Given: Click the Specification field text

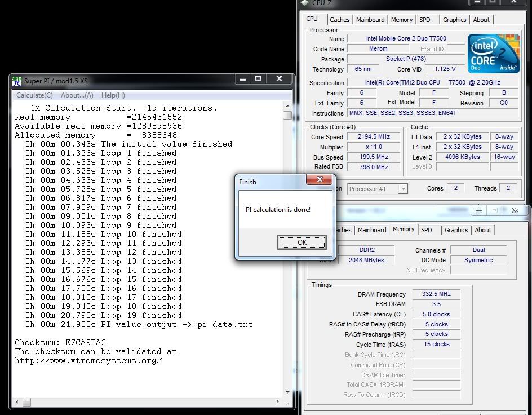Looking at the screenshot, I should [x=433, y=82].
